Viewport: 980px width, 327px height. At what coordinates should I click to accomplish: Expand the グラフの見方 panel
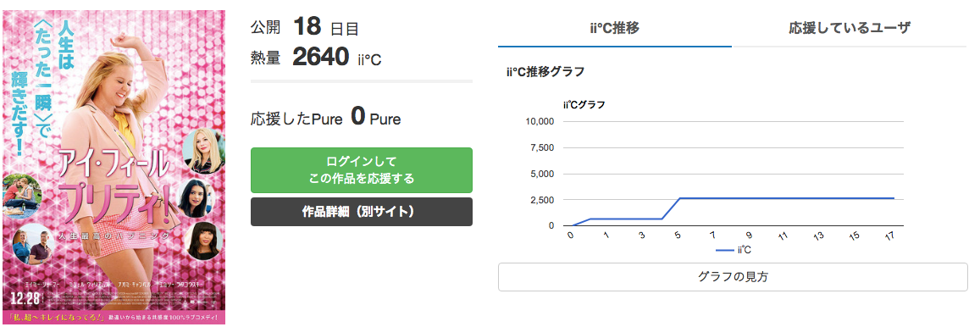point(733,277)
